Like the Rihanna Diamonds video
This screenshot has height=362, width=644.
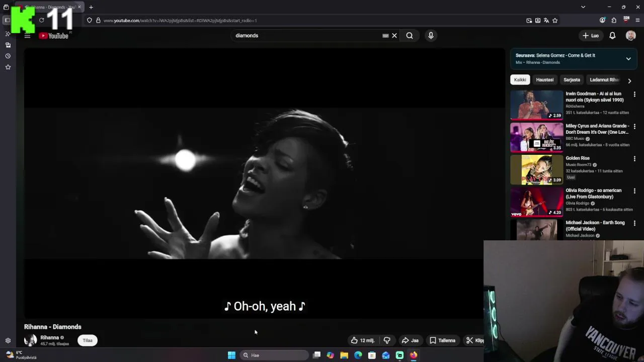coord(363,340)
